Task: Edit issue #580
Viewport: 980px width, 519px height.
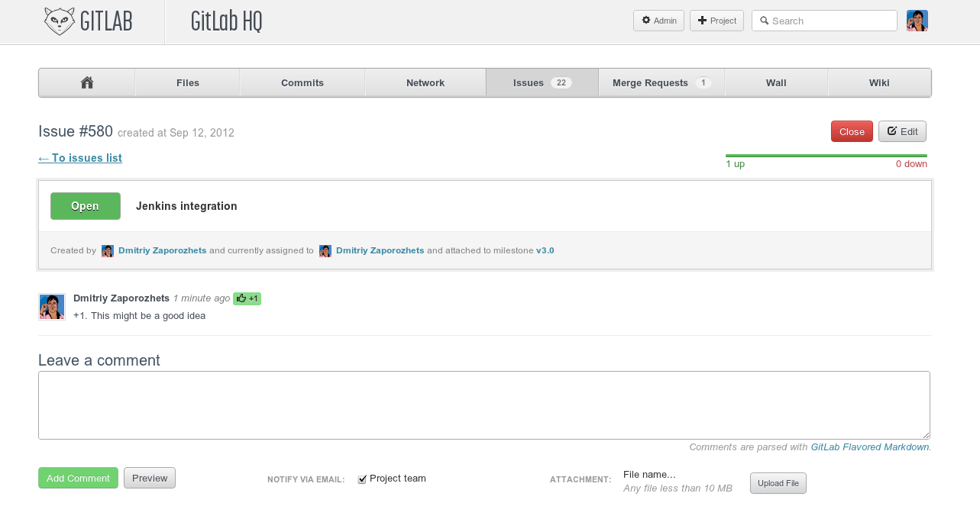Action: 902,131
